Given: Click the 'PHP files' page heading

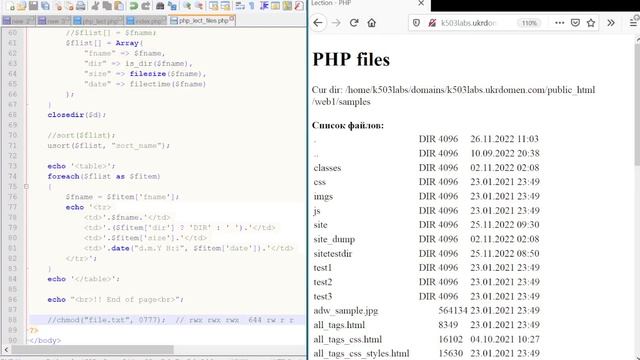Looking at the screenshot, I should pyautogui.click(x=351, y=60).
